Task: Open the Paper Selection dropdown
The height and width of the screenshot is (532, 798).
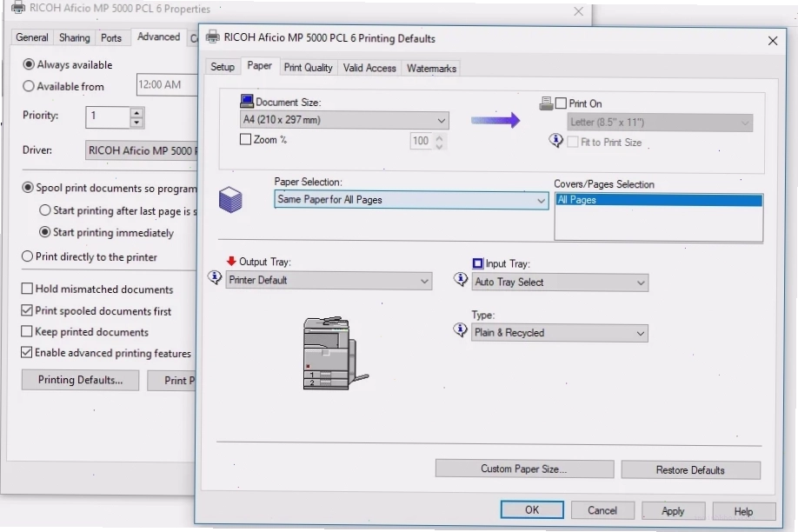Action: coord(411,200)
